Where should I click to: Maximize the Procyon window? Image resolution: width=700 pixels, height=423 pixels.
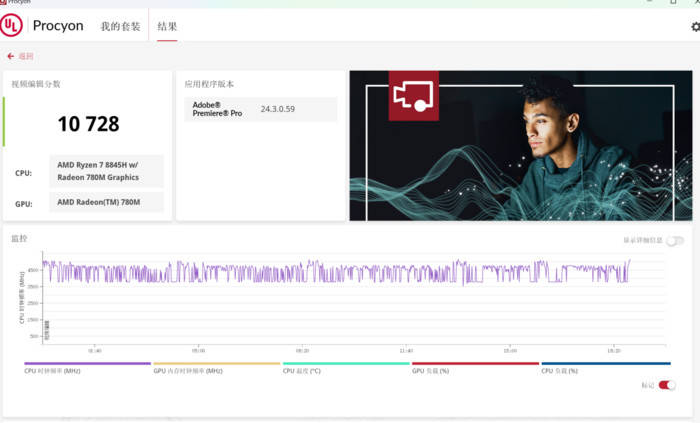(673, 2)
